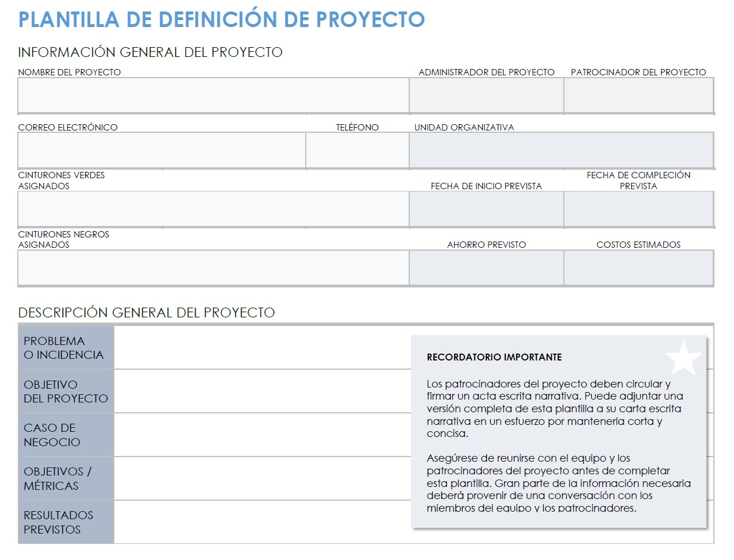Click the CINTURONES NEGROS ASIGNADOS field
Viewport: 734px width, 560px height.
[213, 267]
